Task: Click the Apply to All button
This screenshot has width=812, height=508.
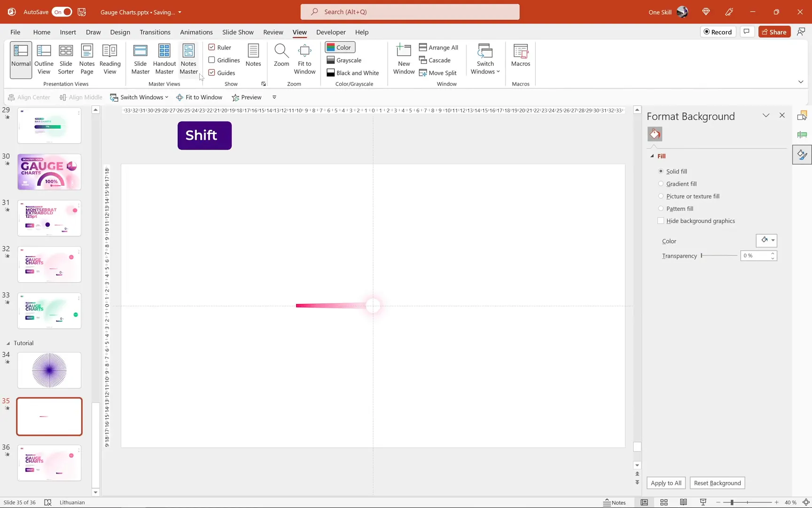Action: click(x=666, y=483)
